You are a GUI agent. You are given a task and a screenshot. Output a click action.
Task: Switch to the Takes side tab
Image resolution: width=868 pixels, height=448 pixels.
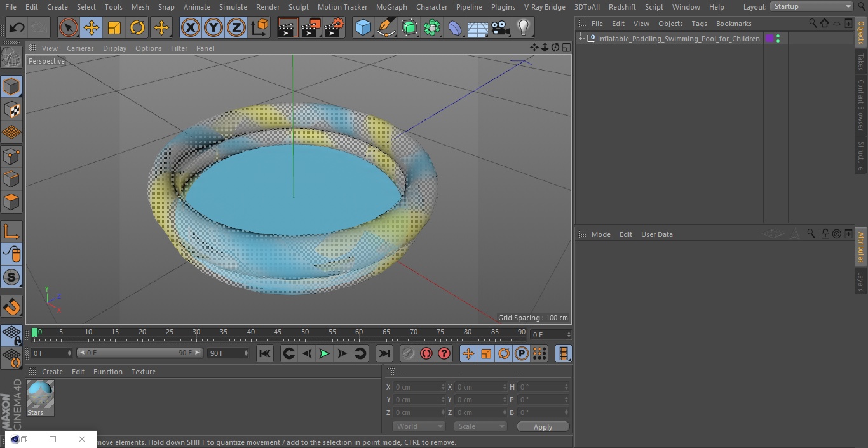pyautogui.click(x=861, y=62)
